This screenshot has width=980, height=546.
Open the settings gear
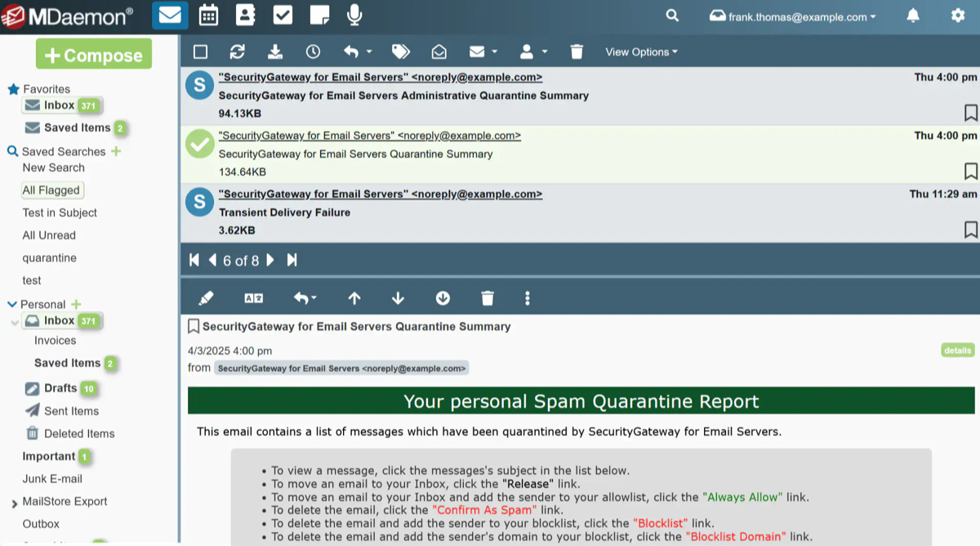click(958, 16)
